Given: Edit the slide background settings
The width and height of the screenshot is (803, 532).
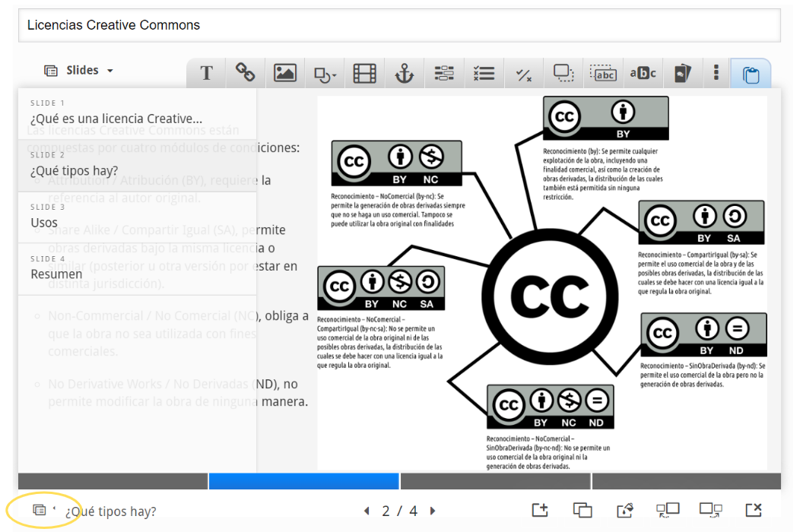Looking at the screenshot, I should click(625, 510).
